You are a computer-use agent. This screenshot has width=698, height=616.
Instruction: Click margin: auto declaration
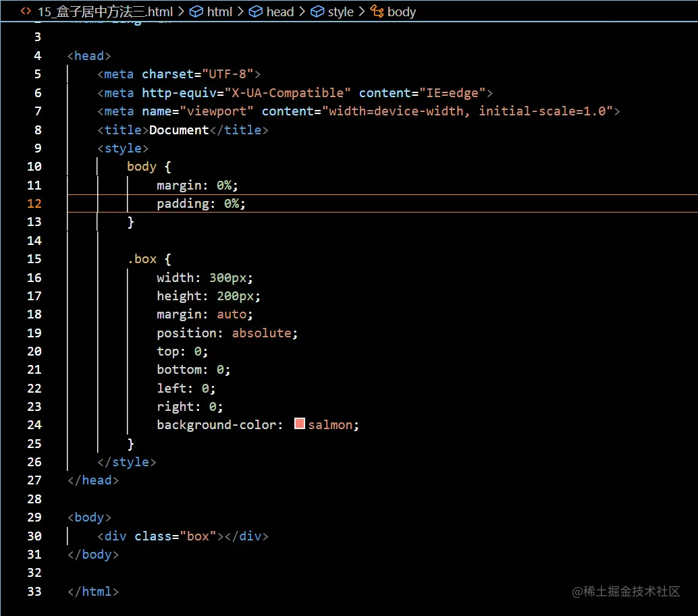coord(205,314)
